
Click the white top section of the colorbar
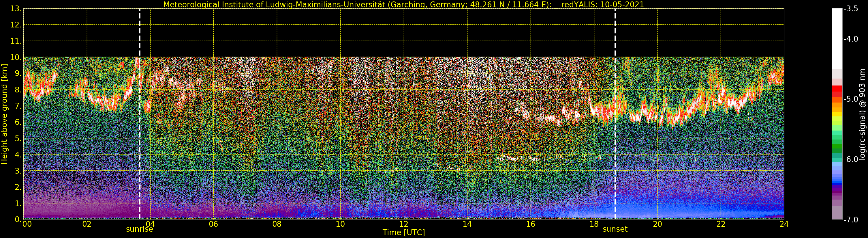point(837,39)
